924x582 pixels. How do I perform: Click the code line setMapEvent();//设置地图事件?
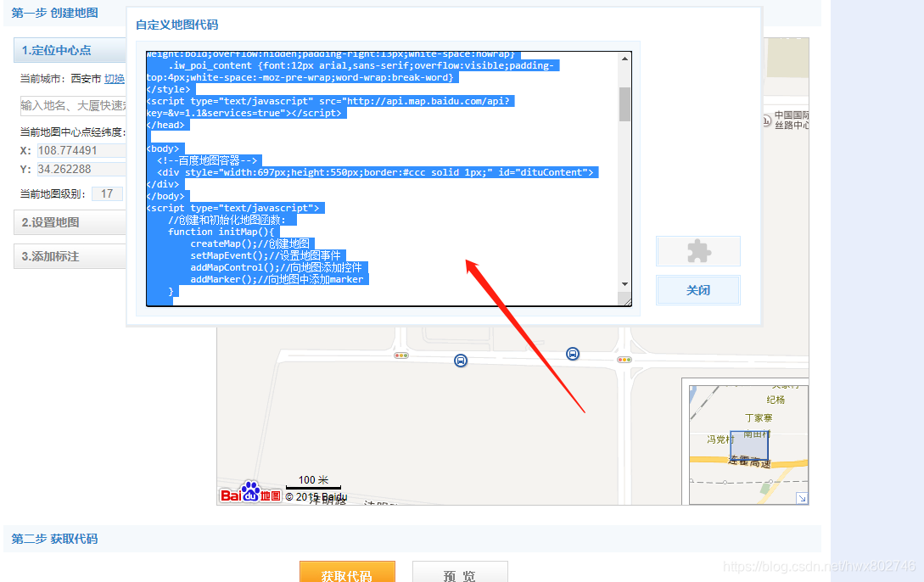point(266,255)
